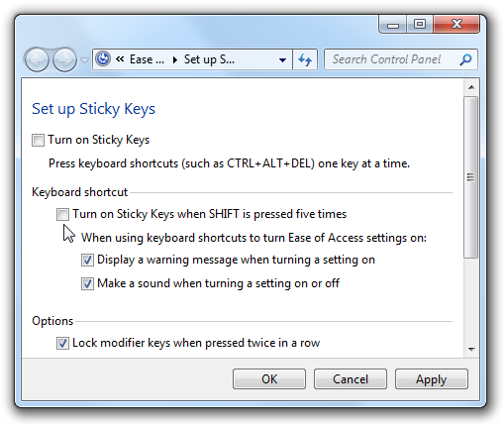Image resolution: width=504 pixels, height=424 pixels.
Task: Click the Apply button
Action: tap(432, 379)
